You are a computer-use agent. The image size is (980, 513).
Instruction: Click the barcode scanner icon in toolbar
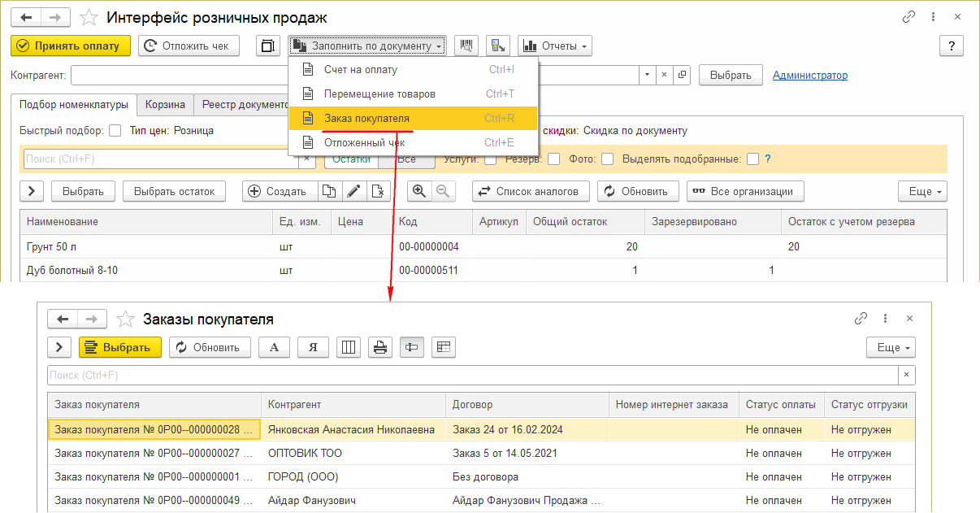tap(466, 46)
